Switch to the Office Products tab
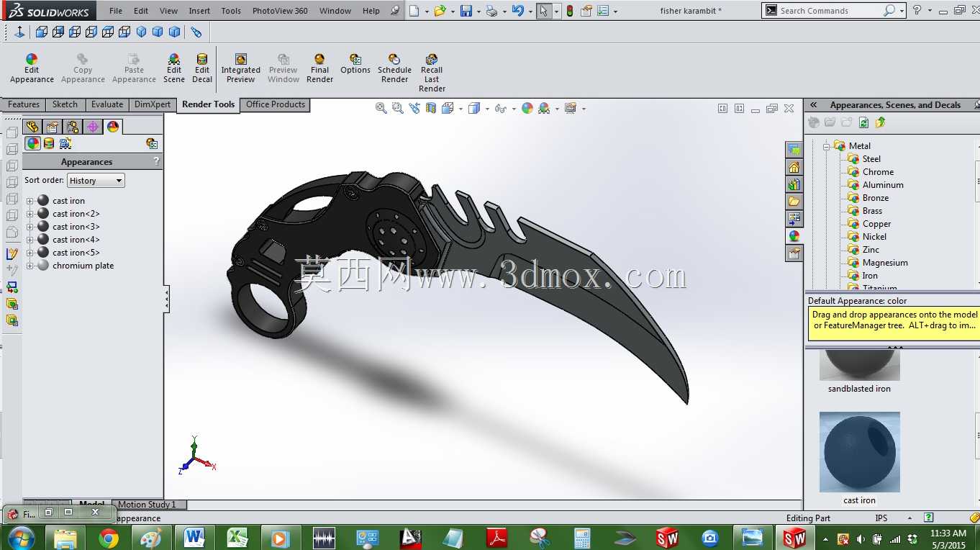The width and height of the screenshot is (980, 550). [x=276, y=104]
